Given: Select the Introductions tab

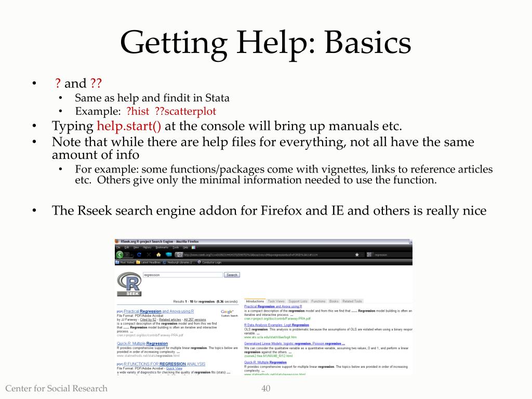Looking at the screenshot, I should (255, 301).
